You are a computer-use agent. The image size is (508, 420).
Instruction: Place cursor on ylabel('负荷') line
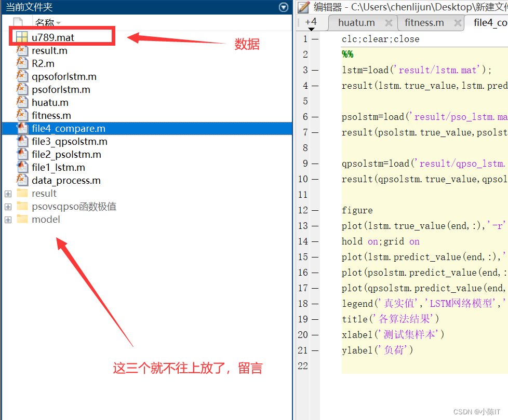378,350
